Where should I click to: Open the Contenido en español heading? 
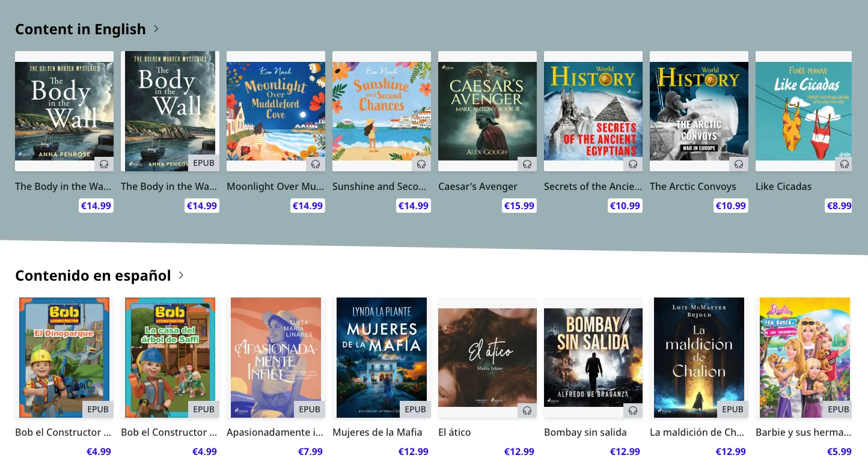tap(93, 275)
